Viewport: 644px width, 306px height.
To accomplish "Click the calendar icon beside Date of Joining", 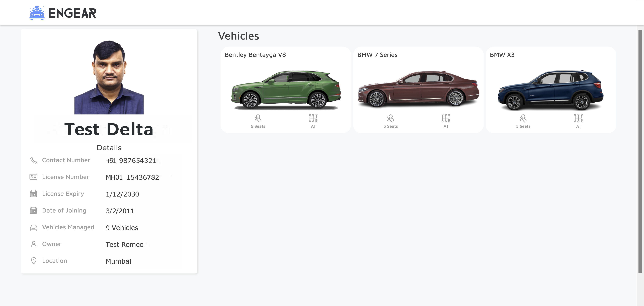I will pyautogui.click(x=34, y=210).
